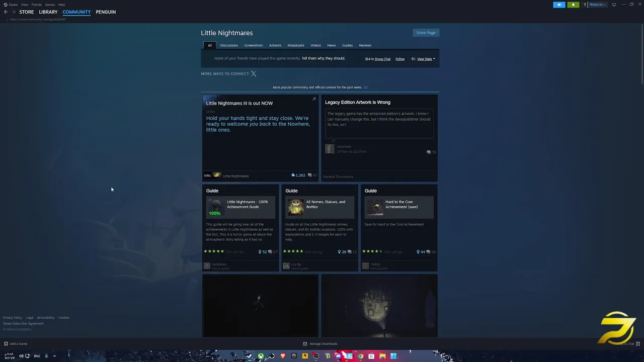This screenshot has height=362, width=644.
Task: Open the General Discussions link
Action: (x=338, y=176)
